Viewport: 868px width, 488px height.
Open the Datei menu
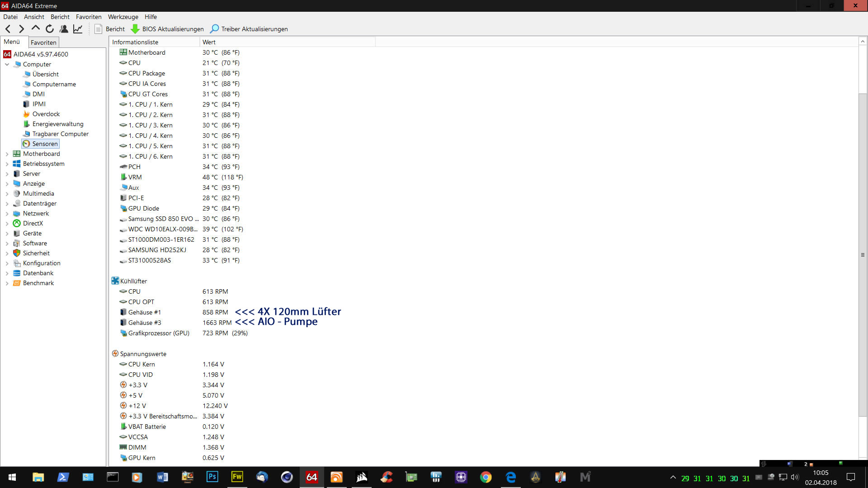pyautogui.click(x=10, y=17)
